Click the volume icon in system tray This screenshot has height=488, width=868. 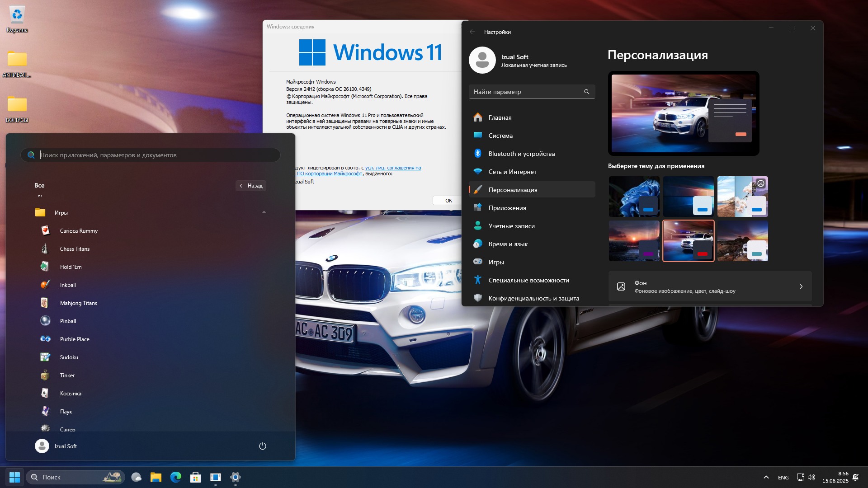tap(811, 477)
